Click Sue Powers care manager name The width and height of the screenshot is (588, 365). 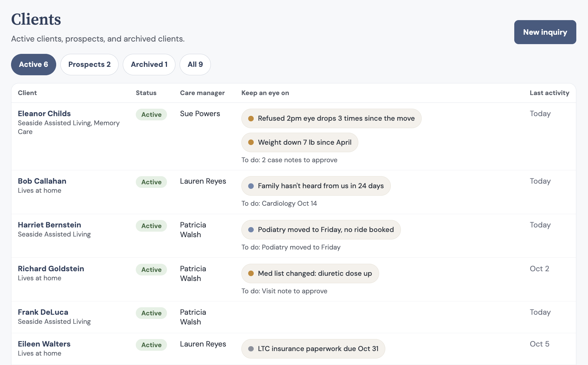pos(200,114)
